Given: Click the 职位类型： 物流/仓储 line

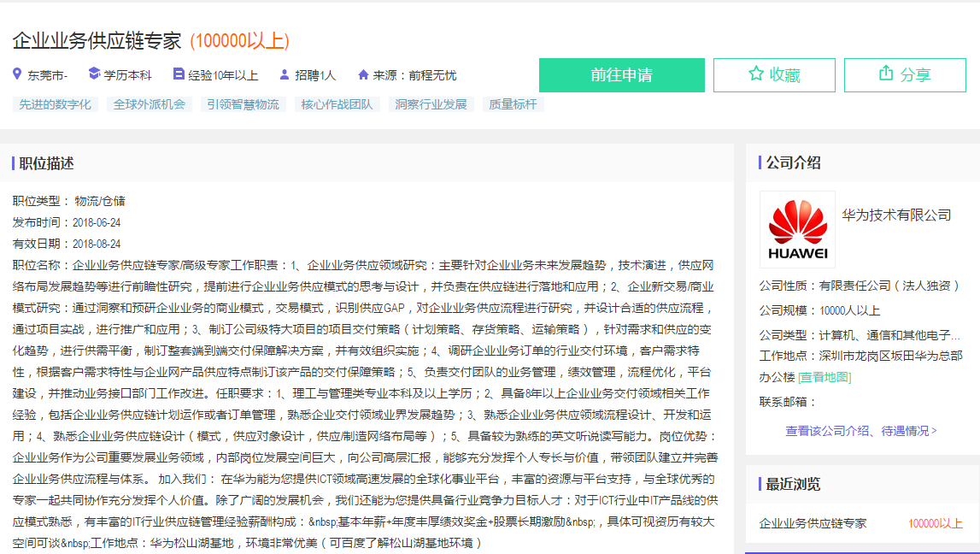Looking at the screenshot, I should [68, 202].
